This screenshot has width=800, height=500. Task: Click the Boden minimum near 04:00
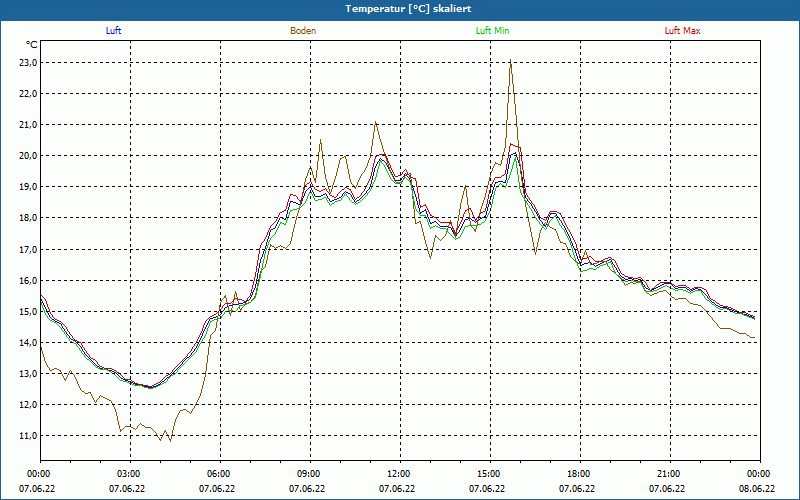click(x=170, y=441)
